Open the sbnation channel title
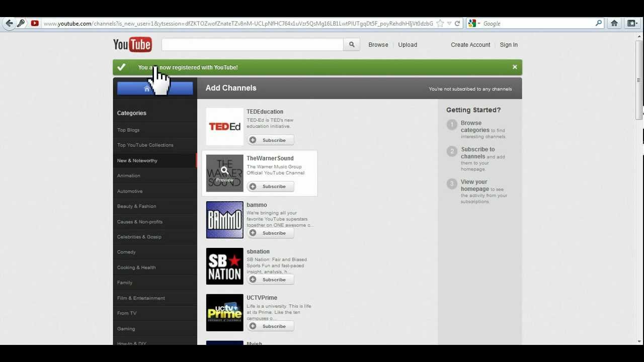This screenshot has width=644, height=362. point(258,251)
